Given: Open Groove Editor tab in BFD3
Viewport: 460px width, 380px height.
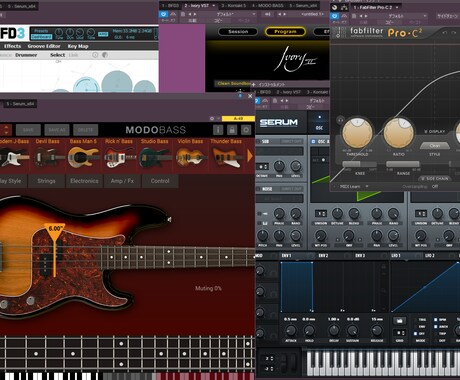Looking at the screenshot, I should (44, 46).
